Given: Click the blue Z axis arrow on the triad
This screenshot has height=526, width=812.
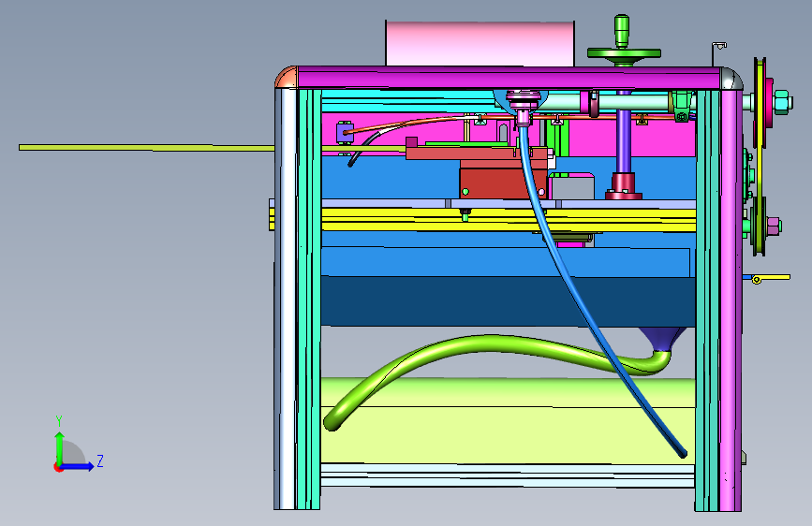Looking at the screenshot, I should [78, 466].
